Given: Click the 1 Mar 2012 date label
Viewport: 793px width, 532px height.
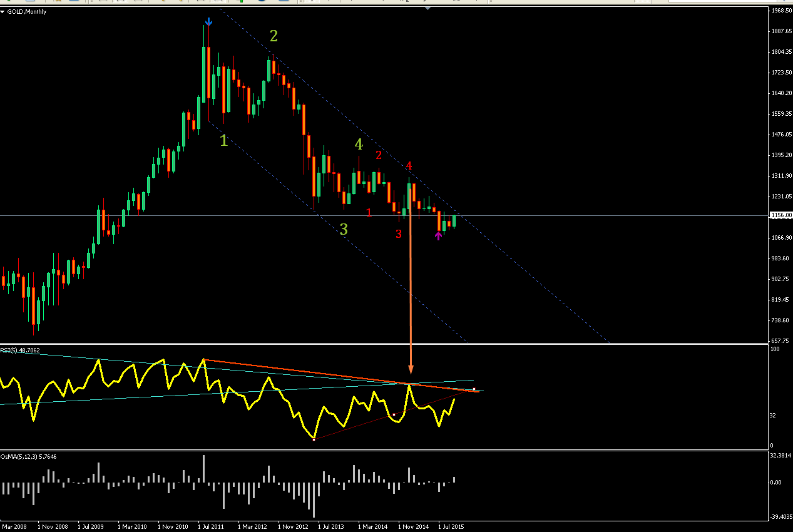Looking at the screenshot, I should pos(252,527).
